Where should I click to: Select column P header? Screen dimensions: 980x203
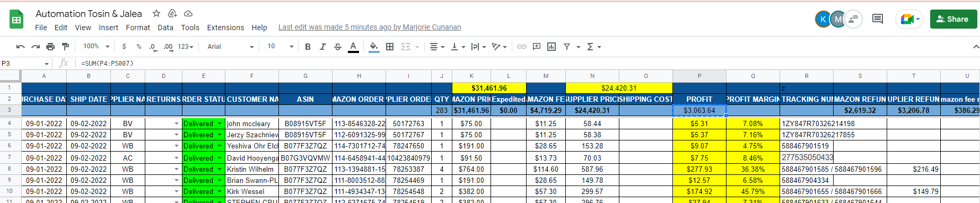pos(699,76)
